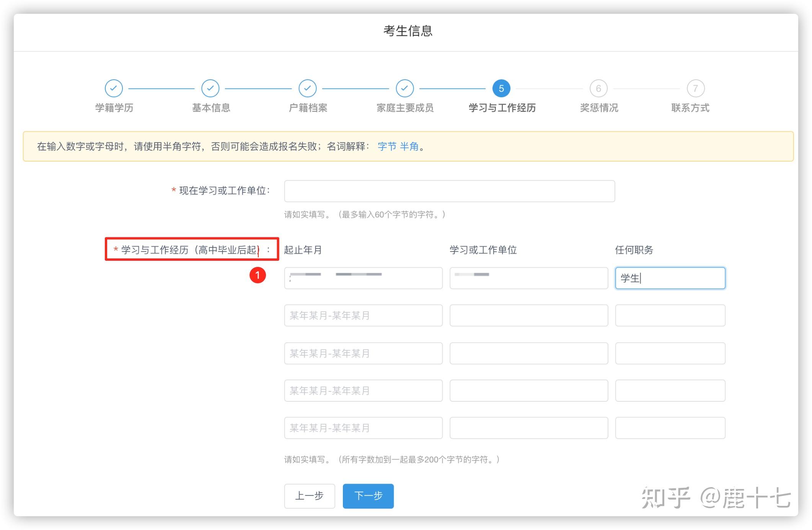The height and width of the screenshot is (530, 812).
Task: Click the yellow half-width character notice
Action: coord(408,146)
